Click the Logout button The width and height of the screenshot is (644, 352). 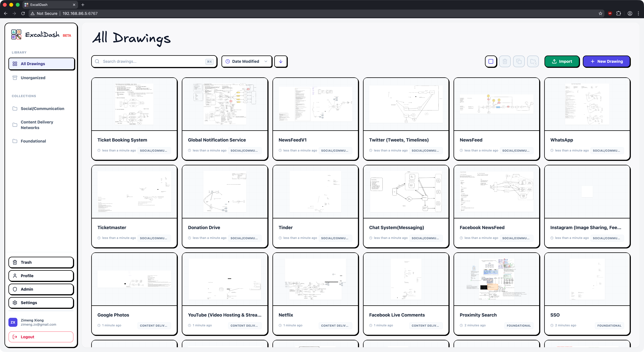[41, 337]
